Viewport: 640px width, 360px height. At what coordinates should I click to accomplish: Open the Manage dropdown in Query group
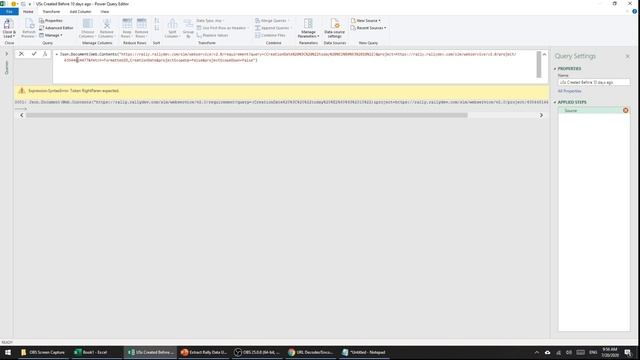51,35
